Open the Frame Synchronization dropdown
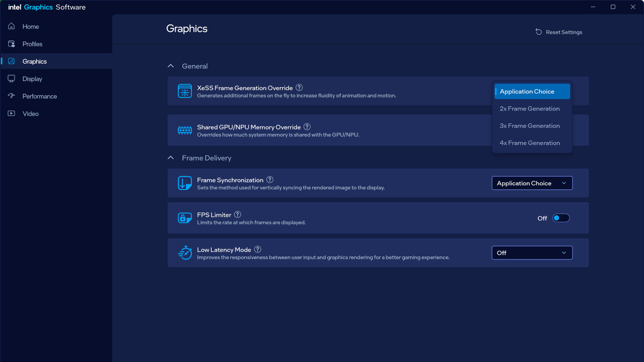Viewport: 644px width, 362px height. pyautogui.click(x=532, y=183)
